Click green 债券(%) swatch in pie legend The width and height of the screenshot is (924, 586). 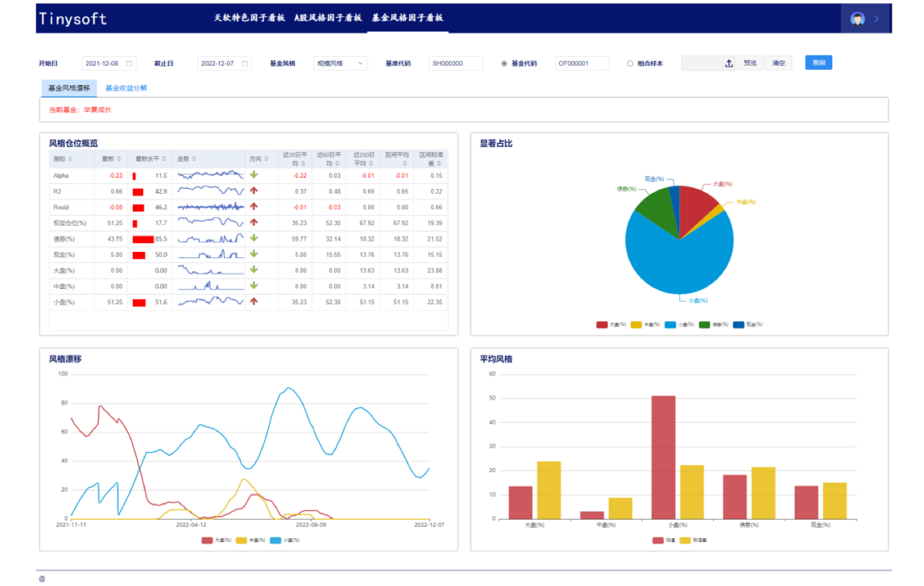[704, 324]
